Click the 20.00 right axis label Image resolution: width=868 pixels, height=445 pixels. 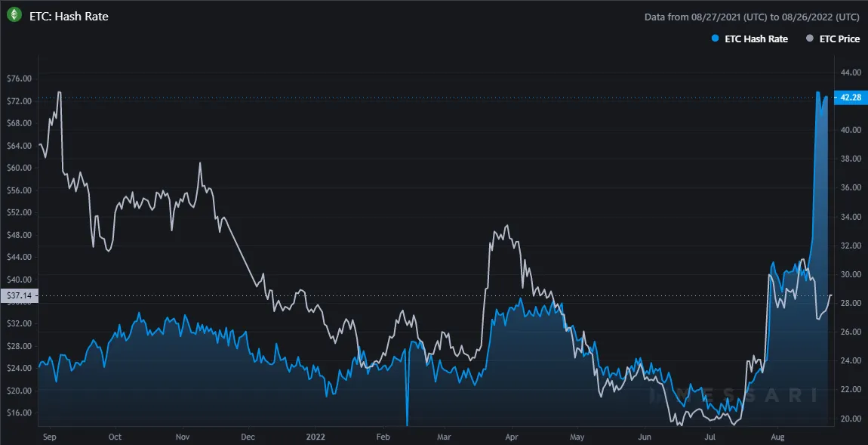tap(851, 419)
